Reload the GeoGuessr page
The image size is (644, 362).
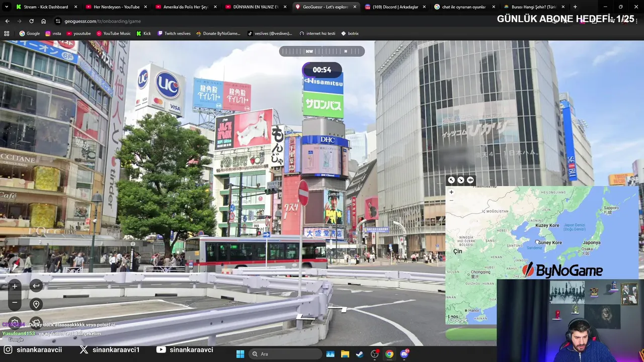point(31,21)
